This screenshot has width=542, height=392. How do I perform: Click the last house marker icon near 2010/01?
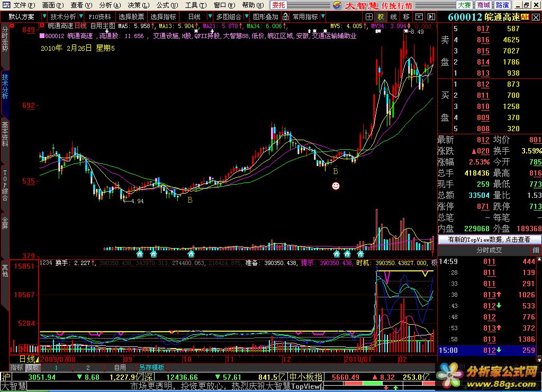pyautogui.click(x=360, y=254)
